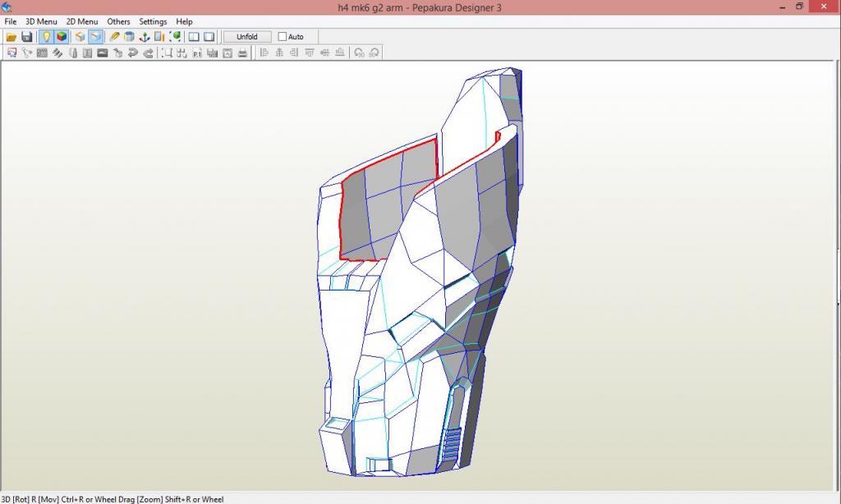Click the align vertical center icon
This screenshot has height=504, width=841.
click(x=324, y=53)
